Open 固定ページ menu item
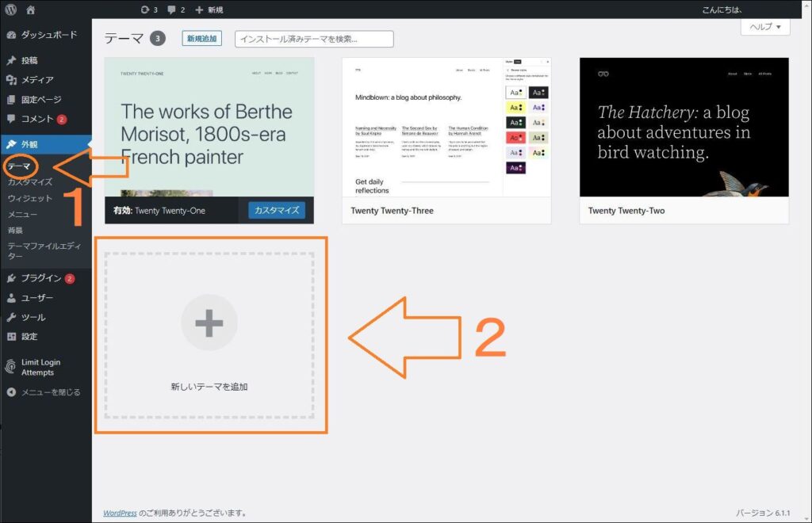 pos(41,99)
